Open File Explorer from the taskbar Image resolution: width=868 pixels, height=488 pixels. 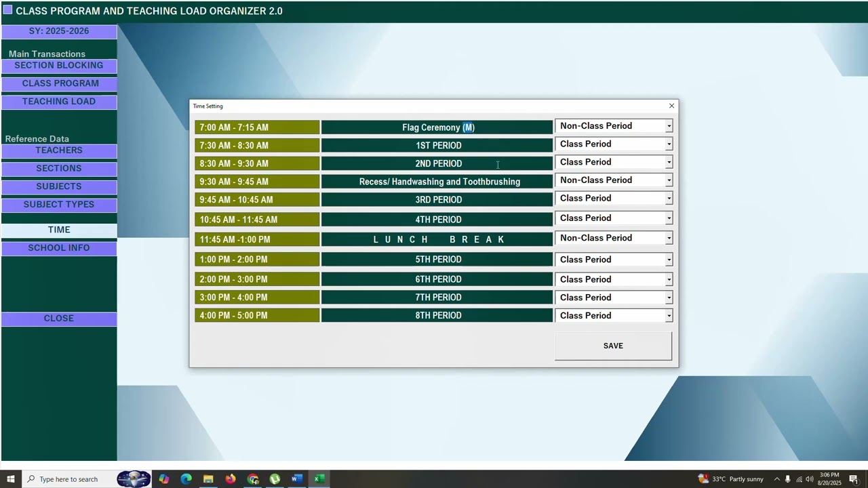point(208,479)
